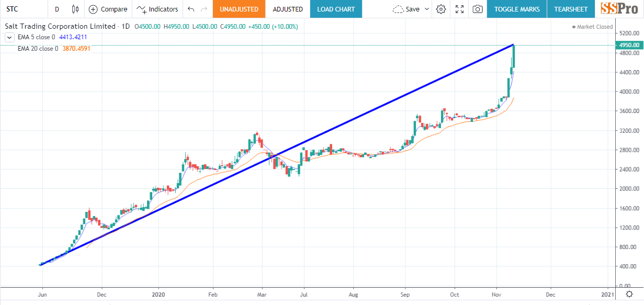Save the chart layout via cloud Save

[x=406, y=9]
